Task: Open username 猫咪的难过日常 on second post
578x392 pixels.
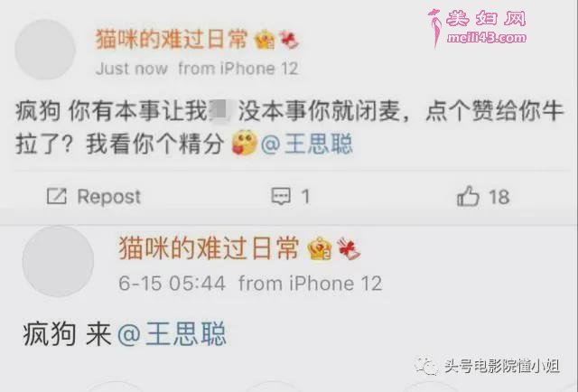Action: 209,248
